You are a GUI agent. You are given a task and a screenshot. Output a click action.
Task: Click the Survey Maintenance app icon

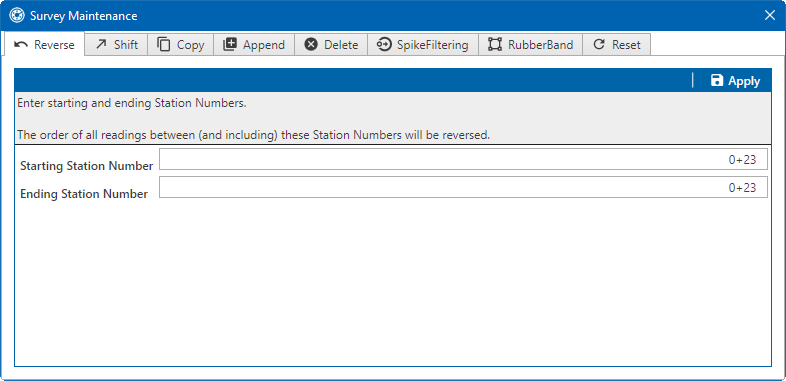pos(17,16)
